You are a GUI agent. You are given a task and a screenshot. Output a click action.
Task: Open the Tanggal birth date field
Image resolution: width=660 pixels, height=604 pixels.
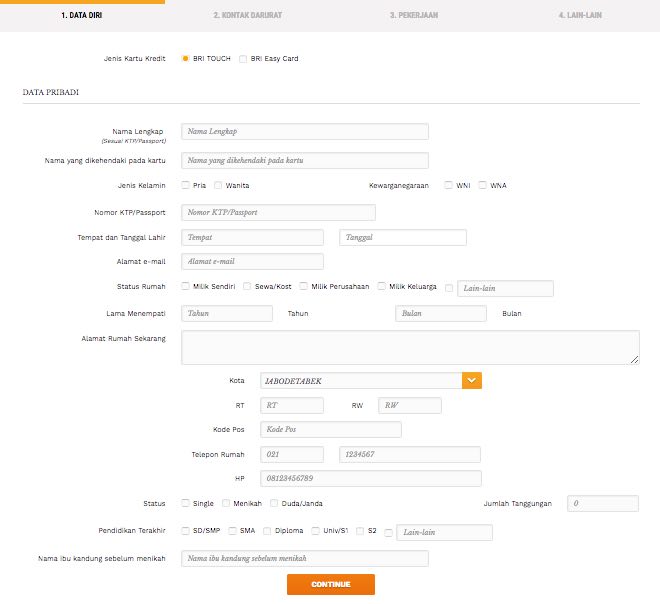click(x=403, y=237)
